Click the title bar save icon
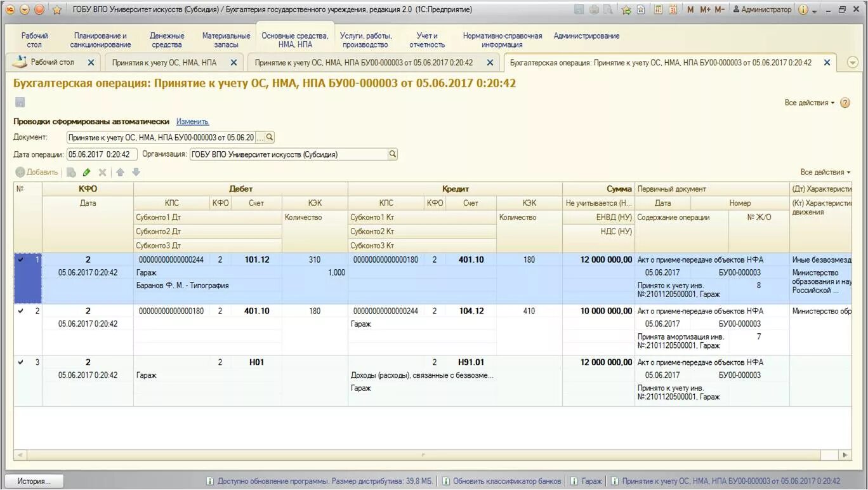 click(579, 10)
